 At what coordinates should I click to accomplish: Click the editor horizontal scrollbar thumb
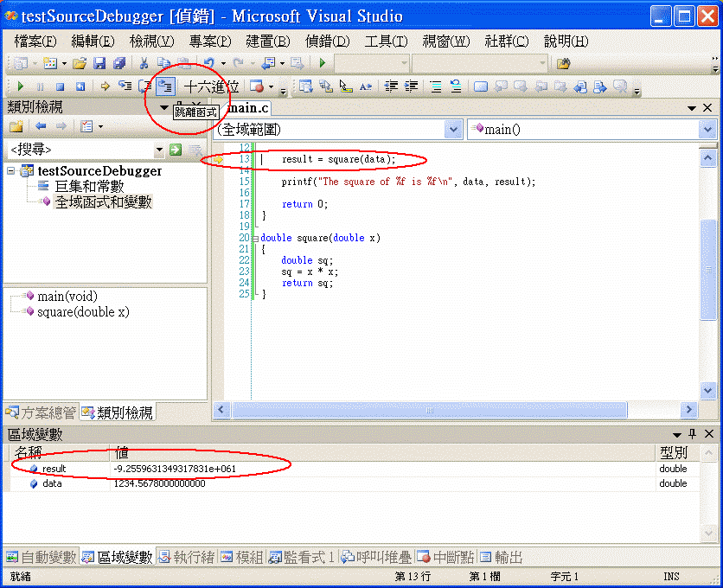429,410
